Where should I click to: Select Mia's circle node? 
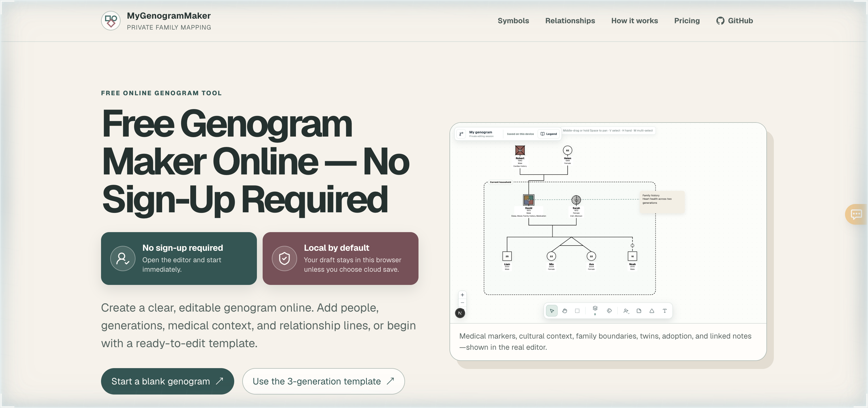(551, 256)
